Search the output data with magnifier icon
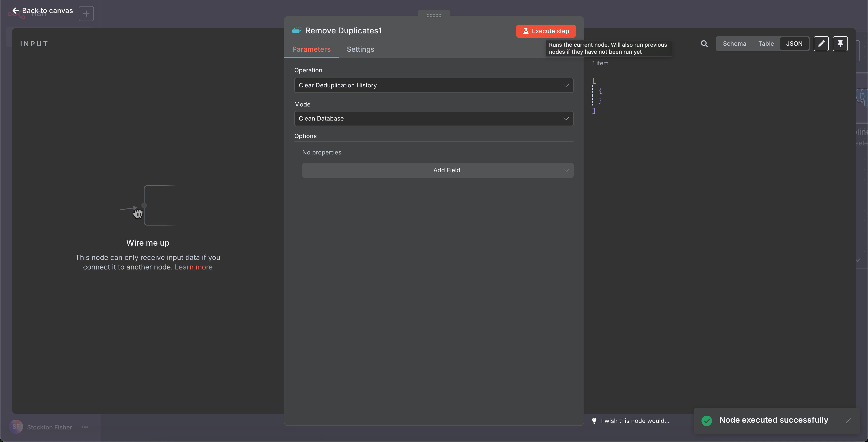Image resolution: width=868 pixels, height=442 pixels. point(704,44)
